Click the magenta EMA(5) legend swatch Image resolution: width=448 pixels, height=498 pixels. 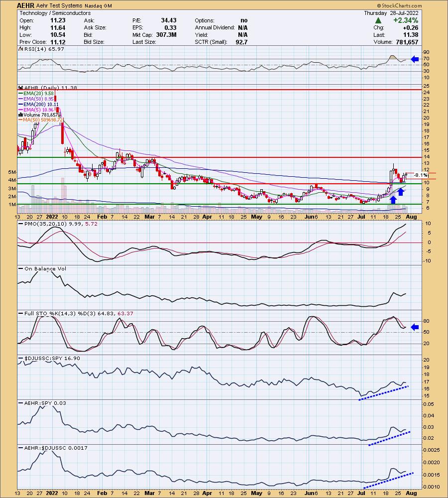tap(20, 110)
